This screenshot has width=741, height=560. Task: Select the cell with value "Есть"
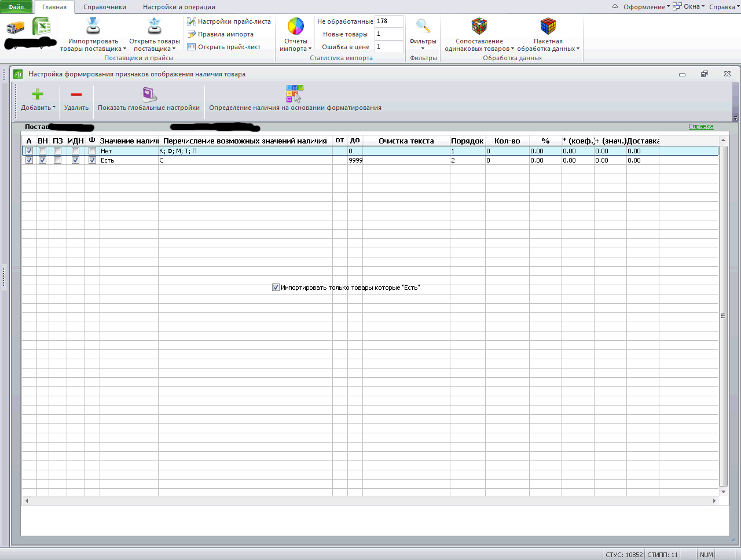point(129,160)
